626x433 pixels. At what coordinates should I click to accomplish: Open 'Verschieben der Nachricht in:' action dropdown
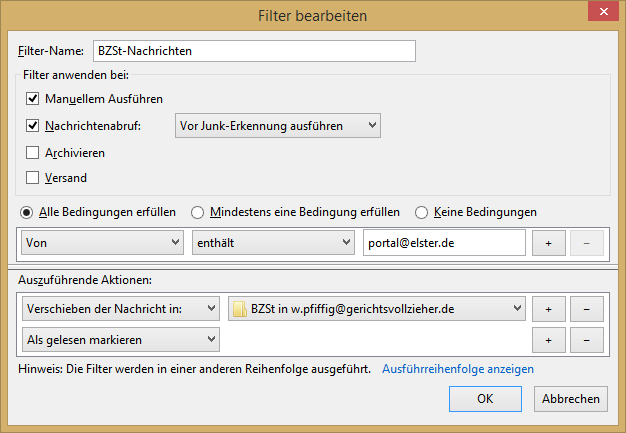[119, 309]
